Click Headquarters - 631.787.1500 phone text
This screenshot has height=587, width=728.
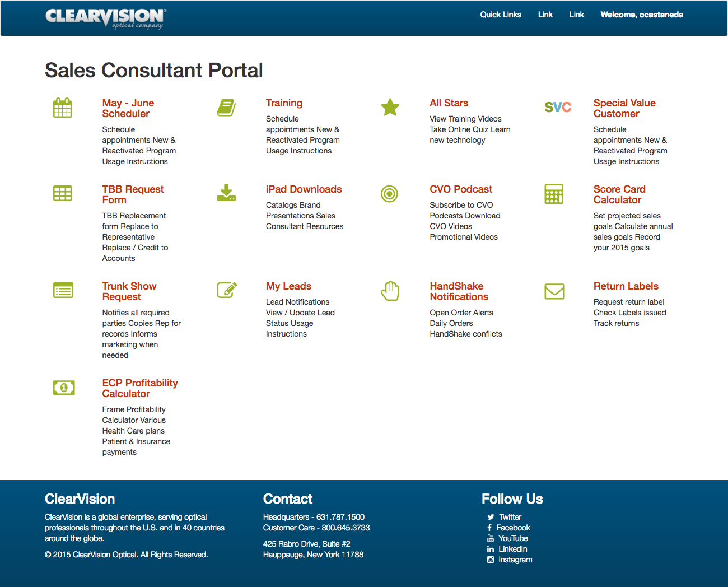314,517
